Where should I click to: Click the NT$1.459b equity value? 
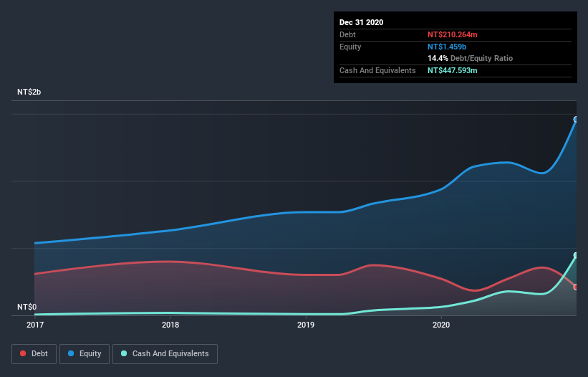(447, 47)
